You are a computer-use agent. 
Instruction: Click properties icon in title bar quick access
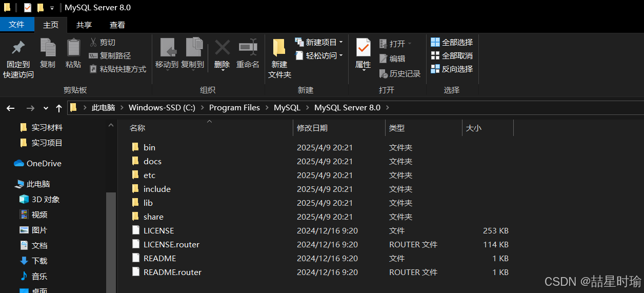(x=27, y=8)
